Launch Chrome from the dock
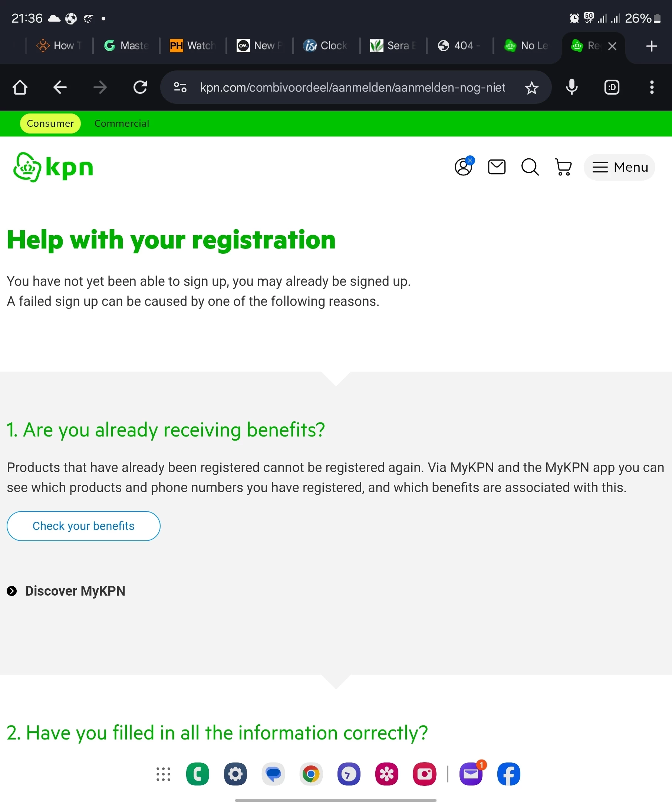This screenshot has height=807, width=672. click(311, 774)
